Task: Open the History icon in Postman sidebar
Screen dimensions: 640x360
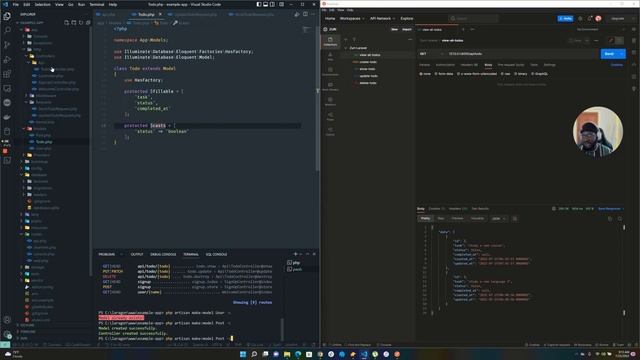Action: [x=330, y=131]
